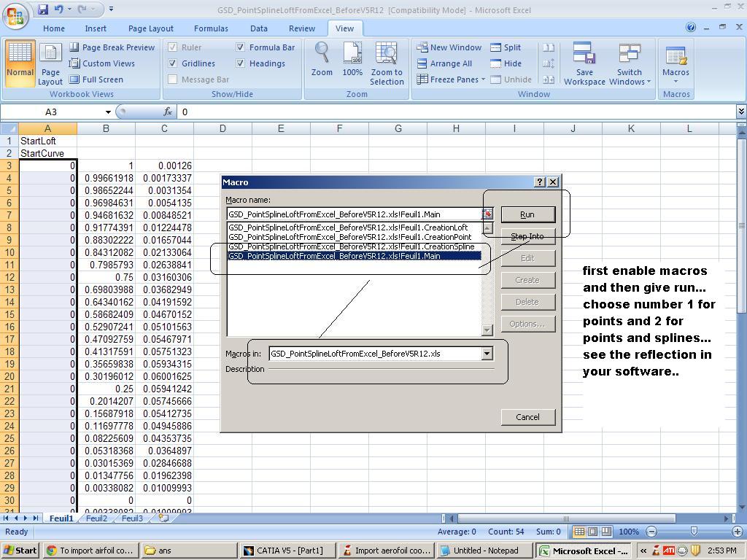Cancel the Macro dialog
Screen dimensions: 747x560
coord(527,416)
